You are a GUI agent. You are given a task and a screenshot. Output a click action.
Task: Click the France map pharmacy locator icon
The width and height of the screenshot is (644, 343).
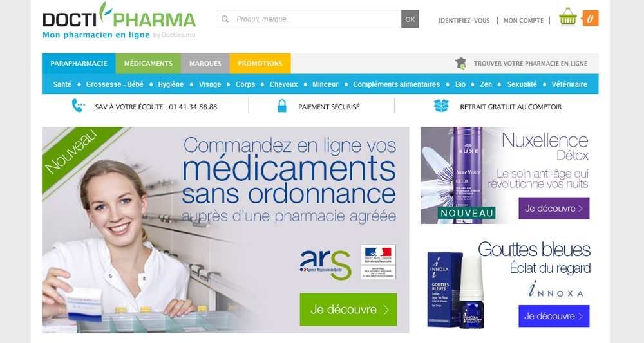[461, 63]
